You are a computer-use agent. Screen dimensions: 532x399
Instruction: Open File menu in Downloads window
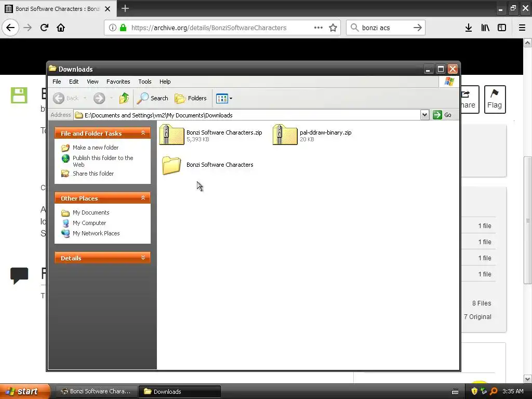pos(57,82)
